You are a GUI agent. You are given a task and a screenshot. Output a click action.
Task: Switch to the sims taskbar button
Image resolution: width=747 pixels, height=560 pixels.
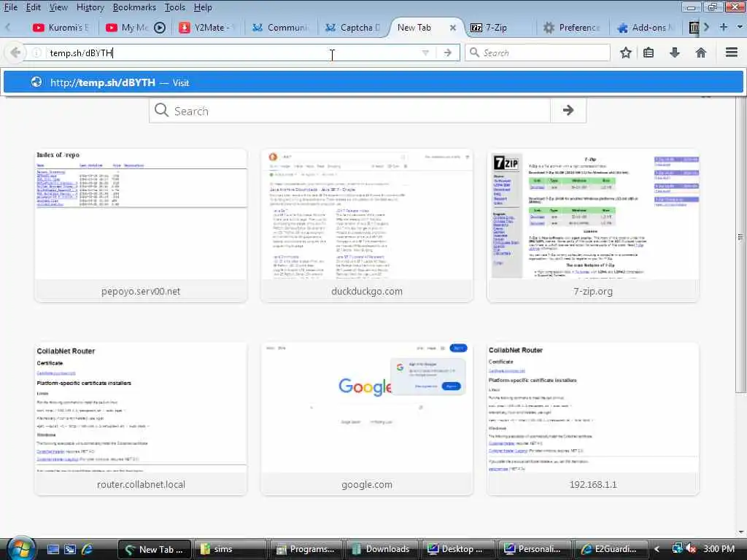pyautogui.click(x=231, y=549)
